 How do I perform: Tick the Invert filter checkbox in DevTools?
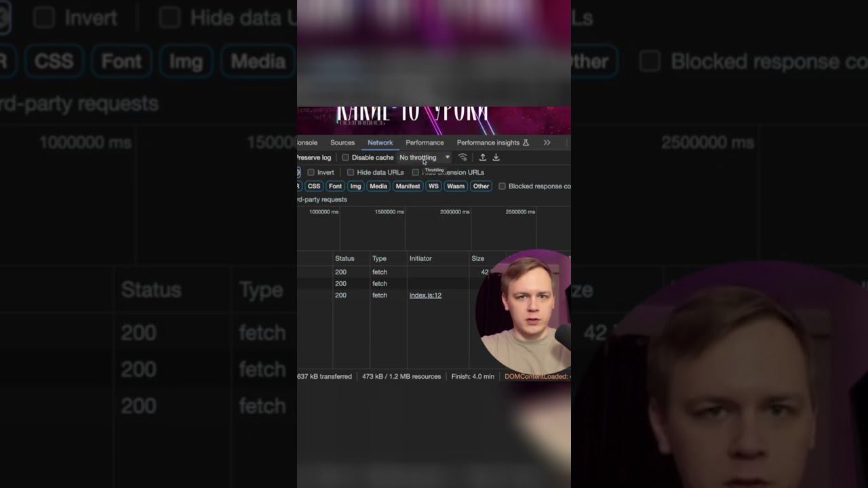311,172
